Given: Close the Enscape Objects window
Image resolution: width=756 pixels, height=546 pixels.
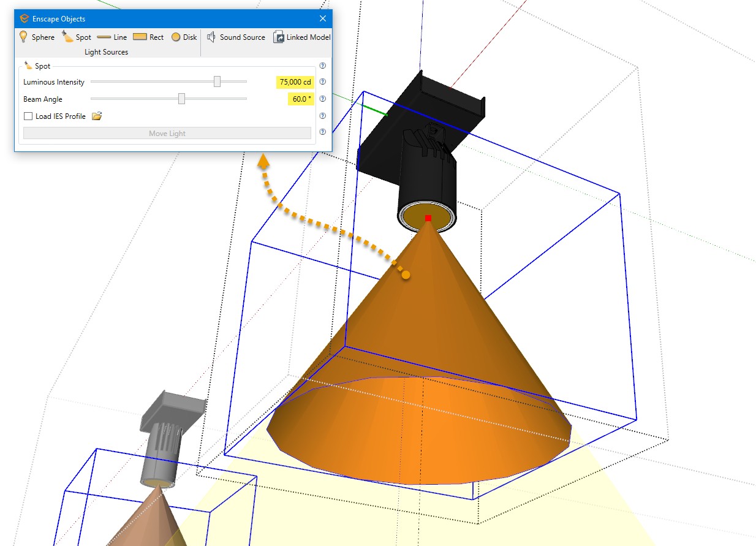Looking at the screenshot, I should 323,18.
